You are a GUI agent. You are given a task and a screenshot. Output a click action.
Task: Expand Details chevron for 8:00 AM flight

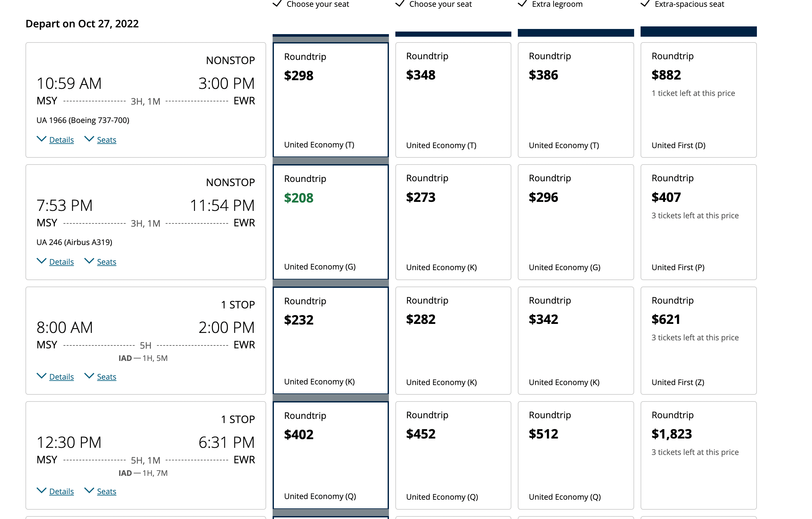[42, 376]
